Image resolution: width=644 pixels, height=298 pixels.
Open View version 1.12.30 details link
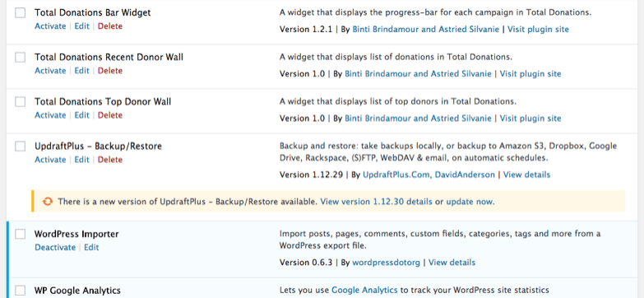click(376, 202)
